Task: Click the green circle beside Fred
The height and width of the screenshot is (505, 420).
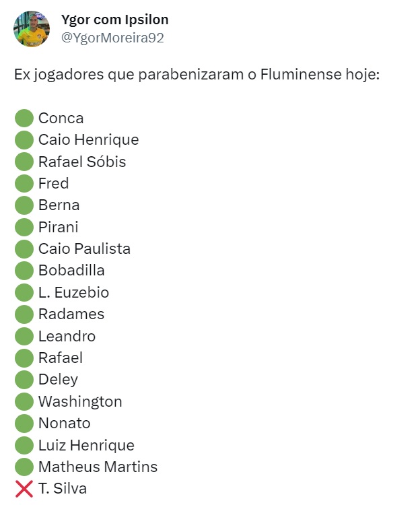Action: tap(24, 183)
